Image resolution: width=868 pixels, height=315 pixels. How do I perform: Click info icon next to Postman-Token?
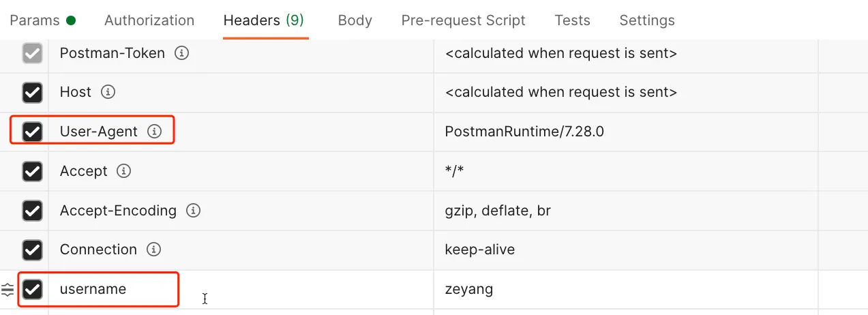[x=181, y=53]
